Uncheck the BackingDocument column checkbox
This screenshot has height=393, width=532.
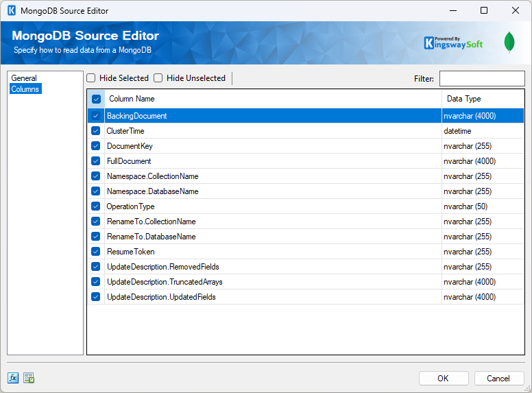pos(96,116)
